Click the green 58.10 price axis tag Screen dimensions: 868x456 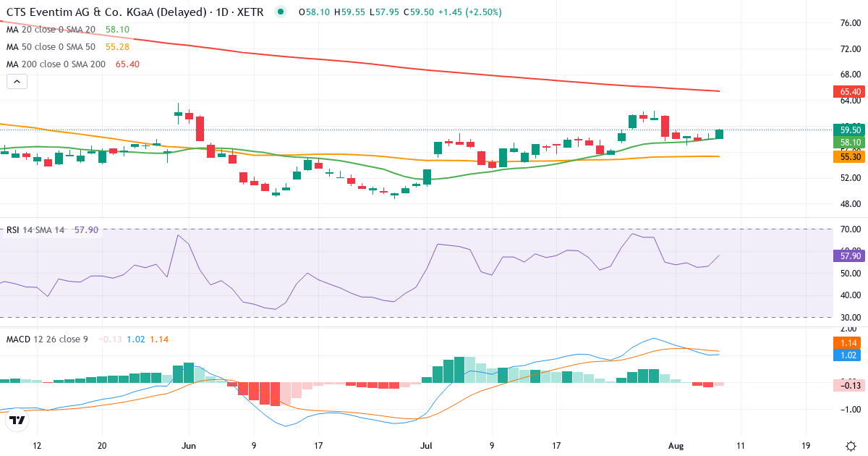coord(851,143)
